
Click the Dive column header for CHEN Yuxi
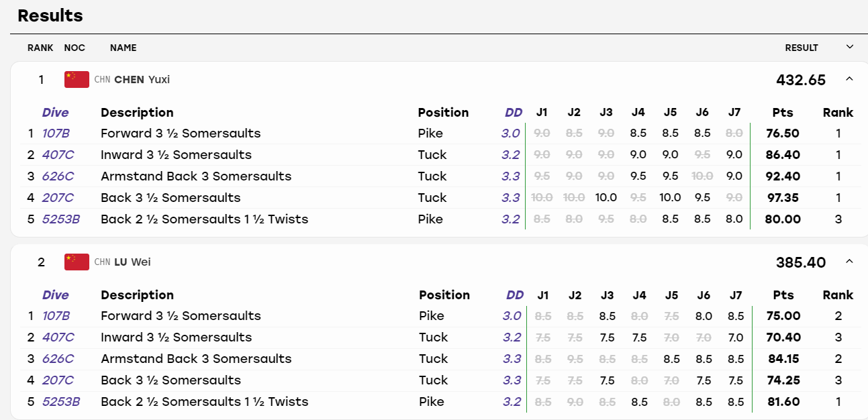55,112
